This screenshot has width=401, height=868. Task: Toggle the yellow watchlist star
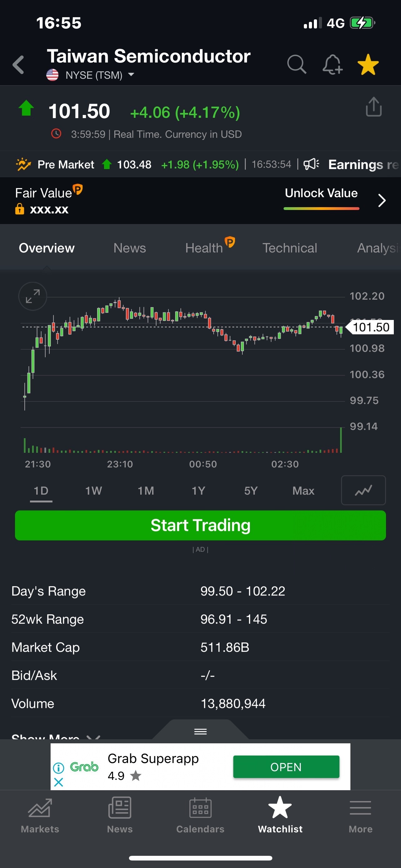click(368, 64)
